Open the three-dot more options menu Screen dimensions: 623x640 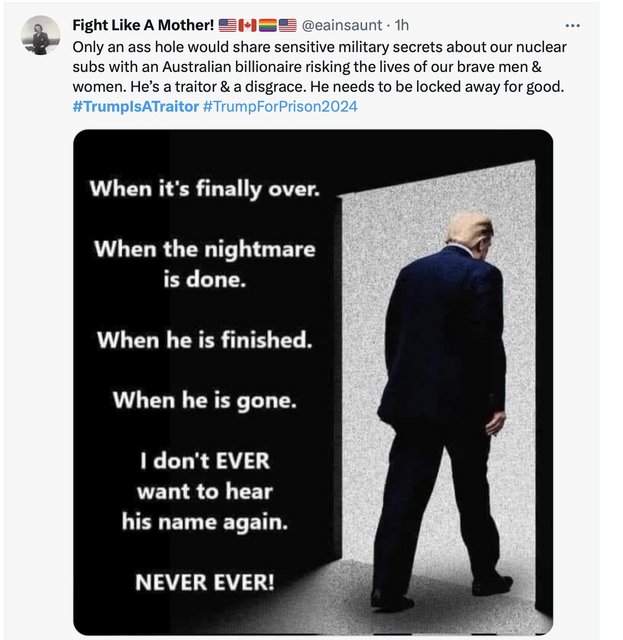tap(572, 26)
